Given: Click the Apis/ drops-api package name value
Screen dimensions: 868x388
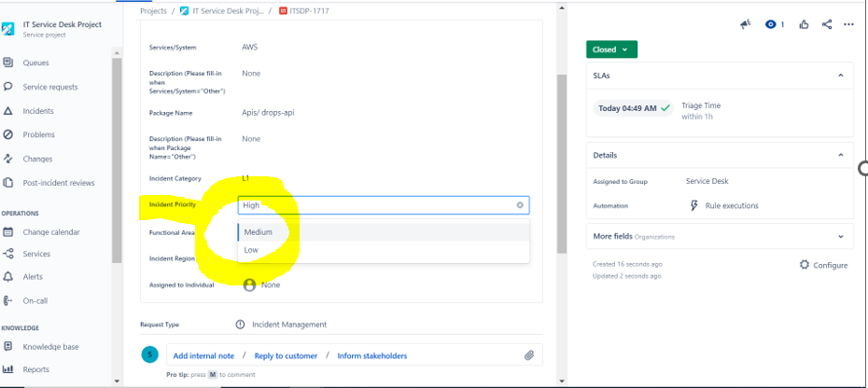Looking at the screenshot, I should 268,112.
